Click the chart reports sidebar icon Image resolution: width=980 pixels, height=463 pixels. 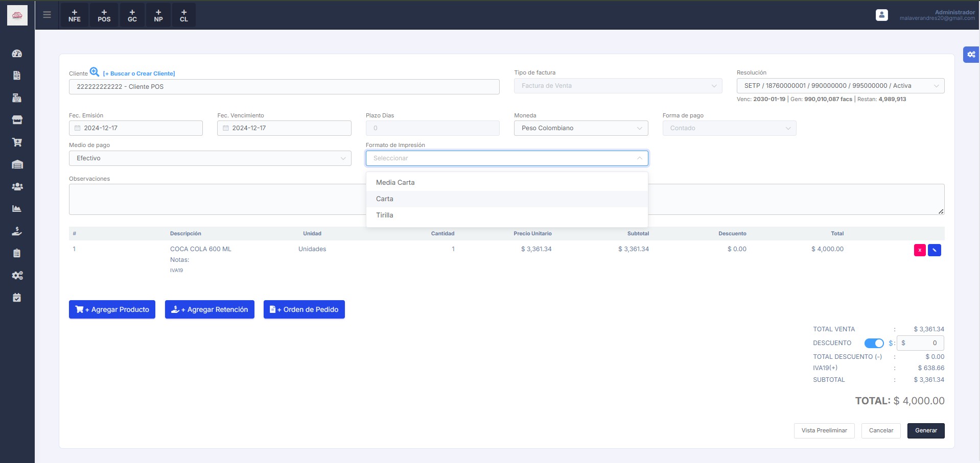17,209
